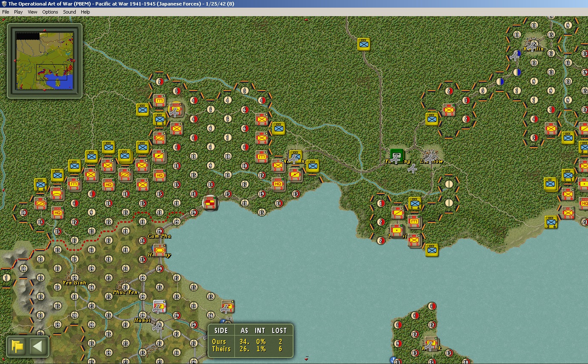Open the Sound menu
Screen dimensions: 588x364
[x=69, y=12]
